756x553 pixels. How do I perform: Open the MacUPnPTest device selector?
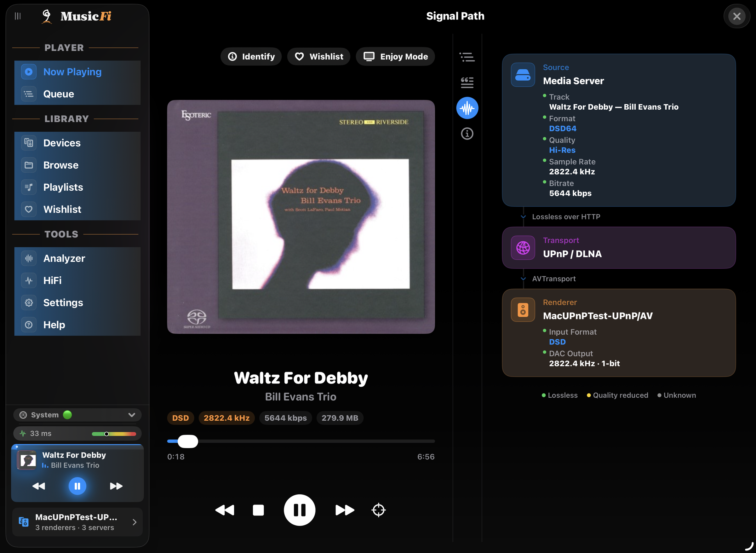77,522
